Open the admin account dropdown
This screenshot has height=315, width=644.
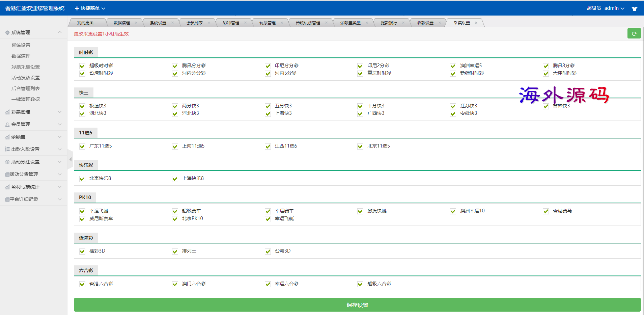(x=614, y=8)
